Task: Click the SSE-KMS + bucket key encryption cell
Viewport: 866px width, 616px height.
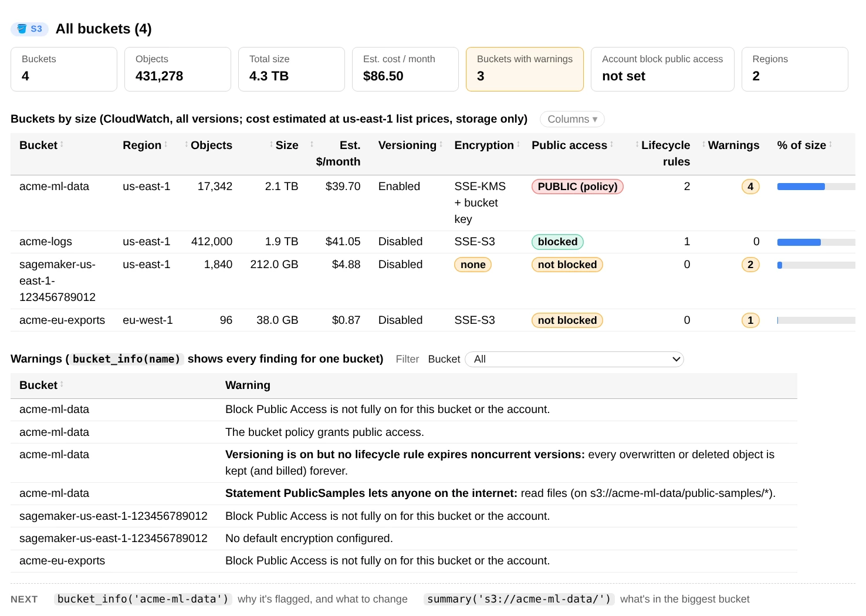Action: point(480,203)
